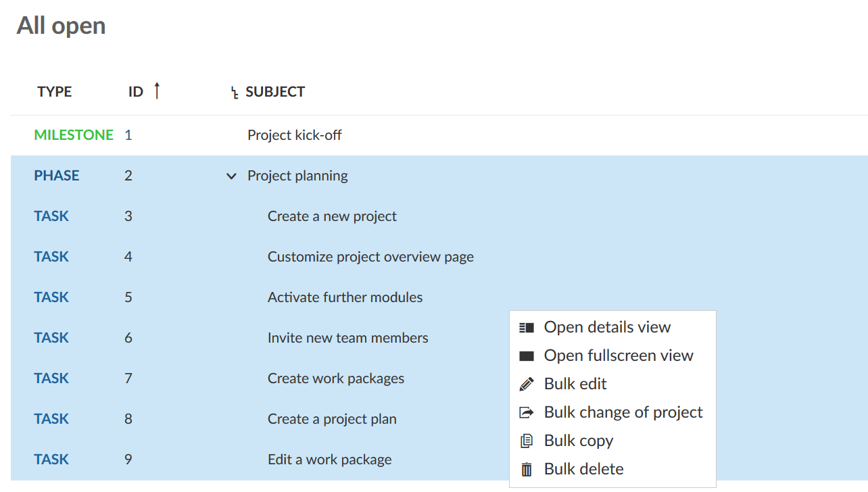The image size is (868, 492).
Task: Click the ascending sort arrow beside ID
Action: pyautogui.click(x=157, y=91)
